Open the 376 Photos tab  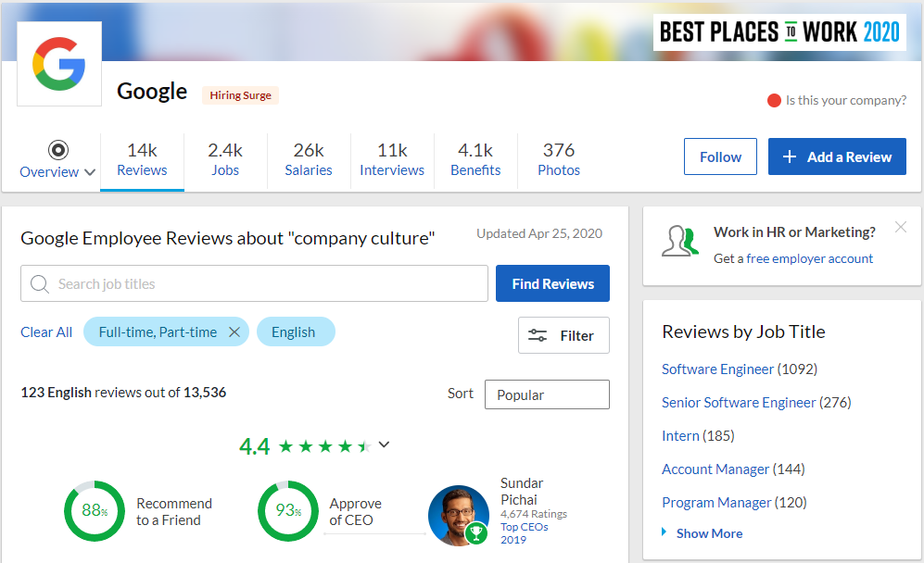559,159
